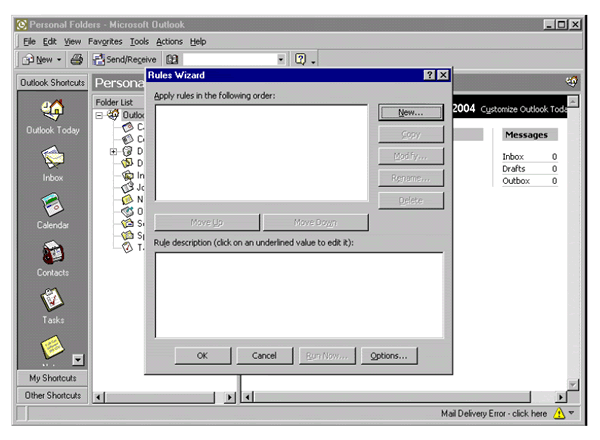Click the Rules Wizard help question button
This screenshot has height=440, width=600.
coord(430,75)
